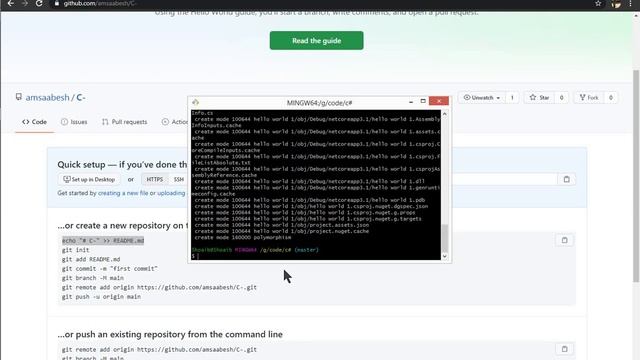640x360 pixels.
Task: Click the git push -u origin main line
Action: coord(101,297)
